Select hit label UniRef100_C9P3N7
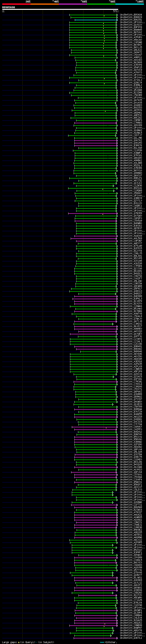The image size is (146, 644). click(x=131, y=241)
